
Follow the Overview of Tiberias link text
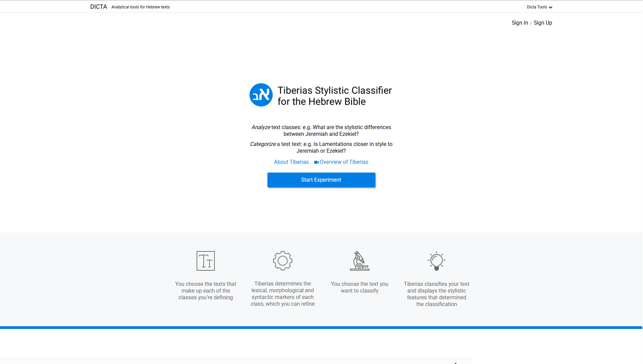(x=344, y=162)
